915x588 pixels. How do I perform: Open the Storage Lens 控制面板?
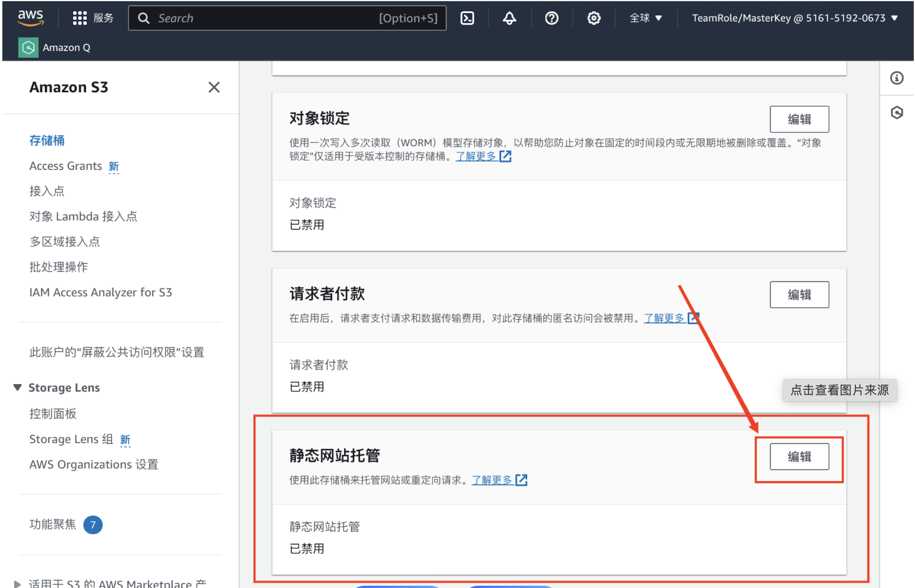coord(53,414)
